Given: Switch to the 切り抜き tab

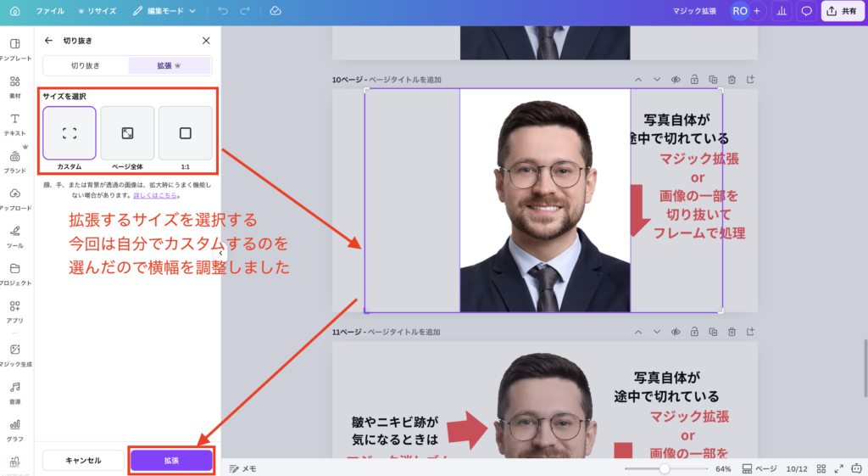Looking at the screenshot, I should tap(86, 65).
